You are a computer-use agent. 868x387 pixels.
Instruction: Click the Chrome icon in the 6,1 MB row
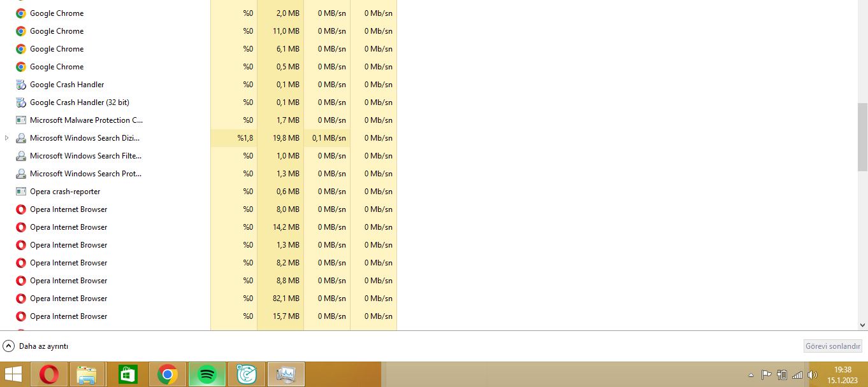(21, 49)
